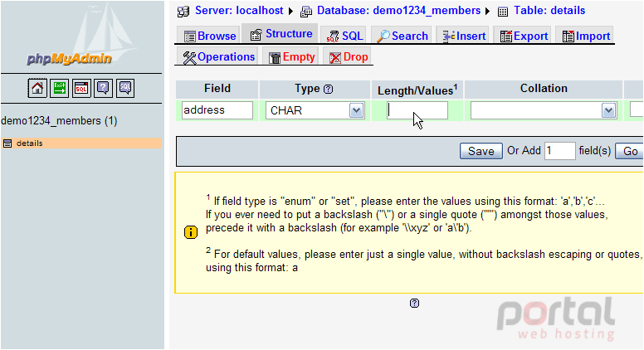This screenshot has height=350, width=644.
Task: Click the Length/Values column header
Action: click(x=417, y=90)
